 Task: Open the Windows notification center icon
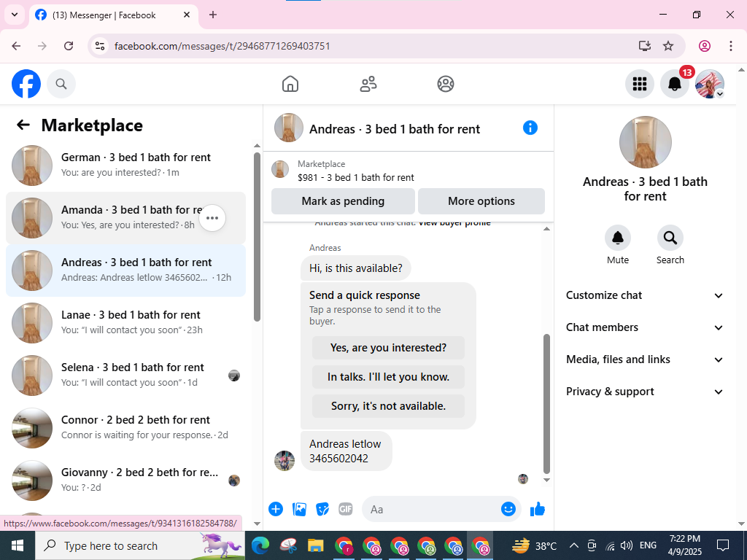[x=723, y=545]
